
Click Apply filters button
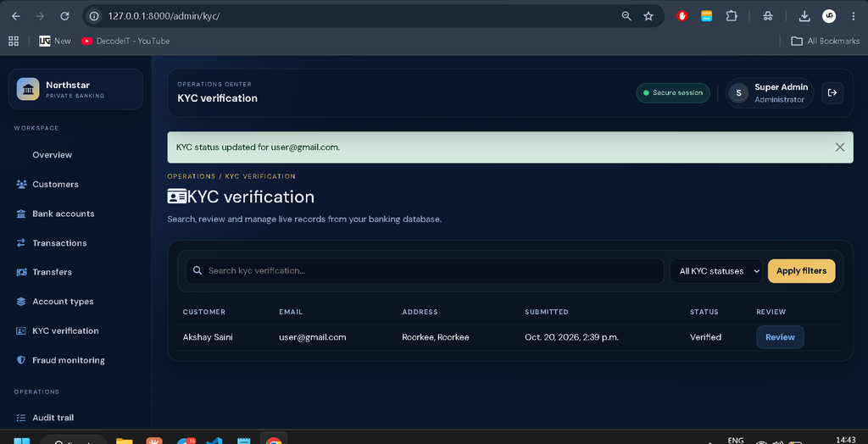pos(801,271)
